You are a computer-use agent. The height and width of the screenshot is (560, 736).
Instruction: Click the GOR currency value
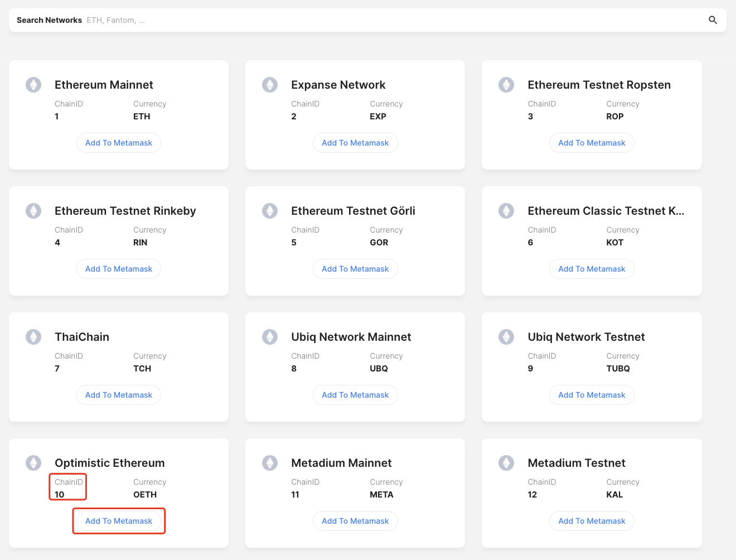[x=379, y=243]
